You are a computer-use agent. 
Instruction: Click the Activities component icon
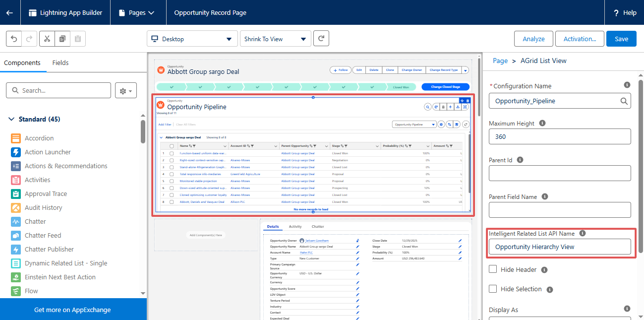coord(16,180)
